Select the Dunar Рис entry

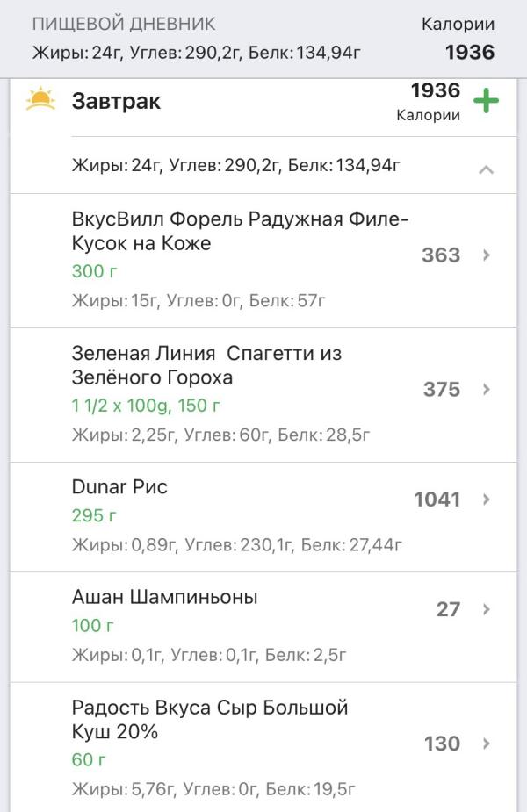pos(119,487)
